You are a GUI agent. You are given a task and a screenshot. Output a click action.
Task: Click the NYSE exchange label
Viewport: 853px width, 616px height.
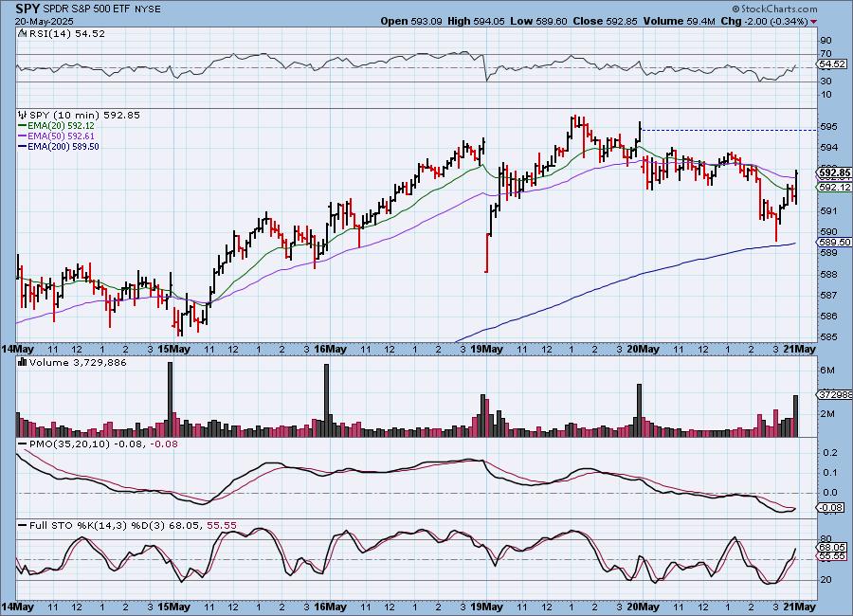tap(149, 9)
